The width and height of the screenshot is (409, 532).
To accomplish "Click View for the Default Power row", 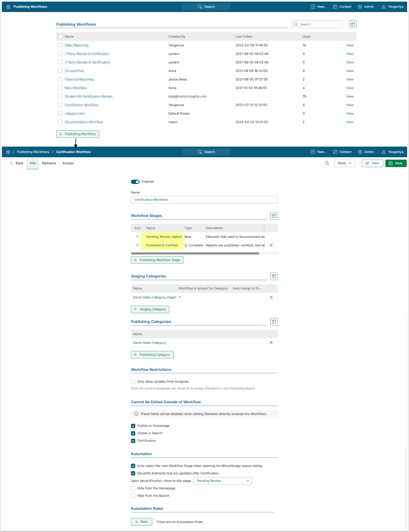I will 350,114.
